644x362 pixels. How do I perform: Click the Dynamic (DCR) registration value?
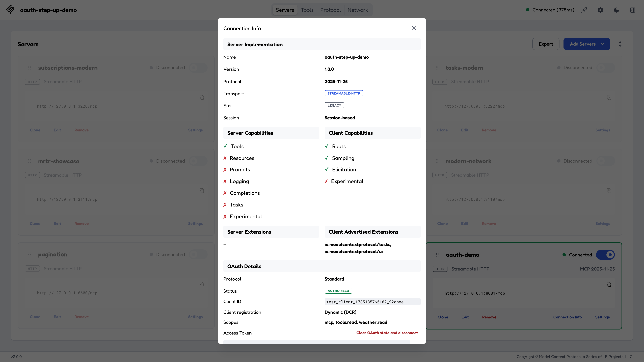click(340, 312)
